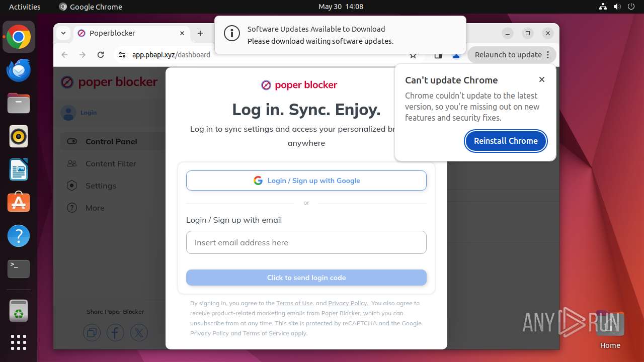
Task: Expand Chrome tab search dropdown
Action: (63, 33)
